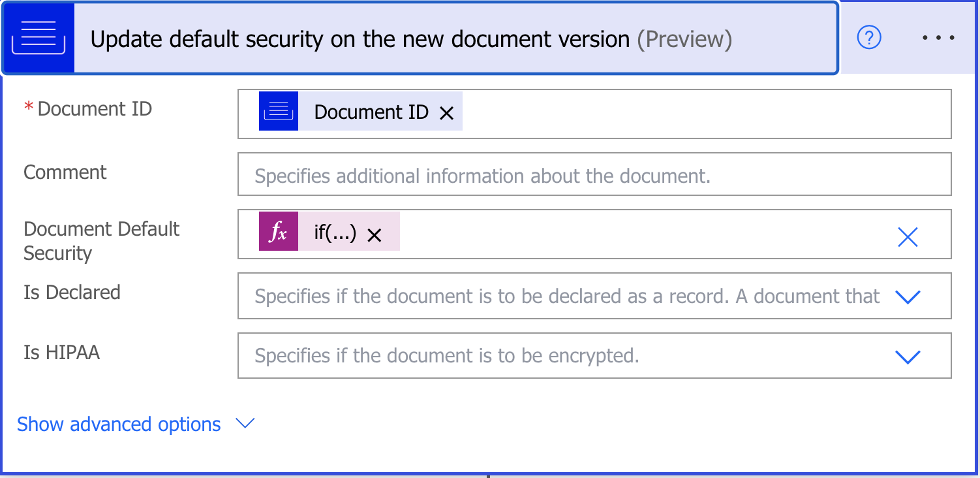The image size is (980, 478).
Task: Expand the chevron beside Show advanced options
Action: click(x=245, y=424)
